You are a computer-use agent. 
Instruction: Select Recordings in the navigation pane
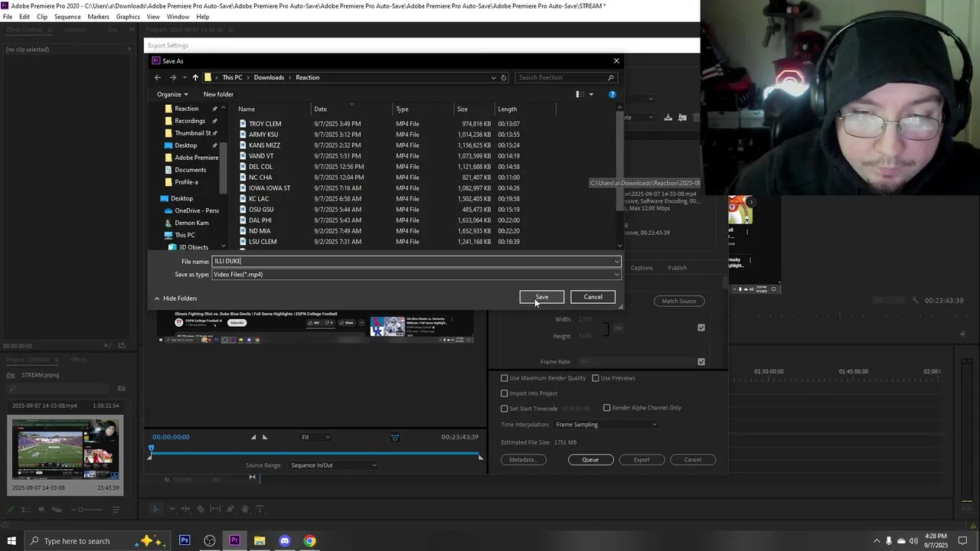pos(190,121)
